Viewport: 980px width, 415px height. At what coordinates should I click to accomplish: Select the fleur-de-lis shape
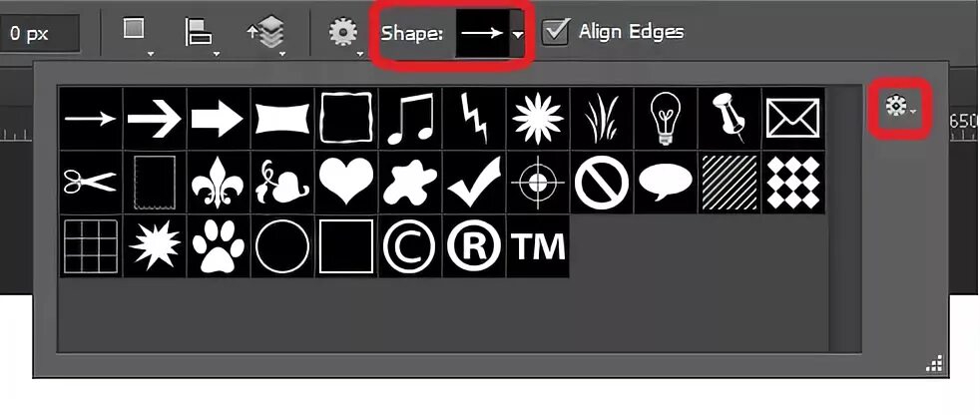pos(219,182)
